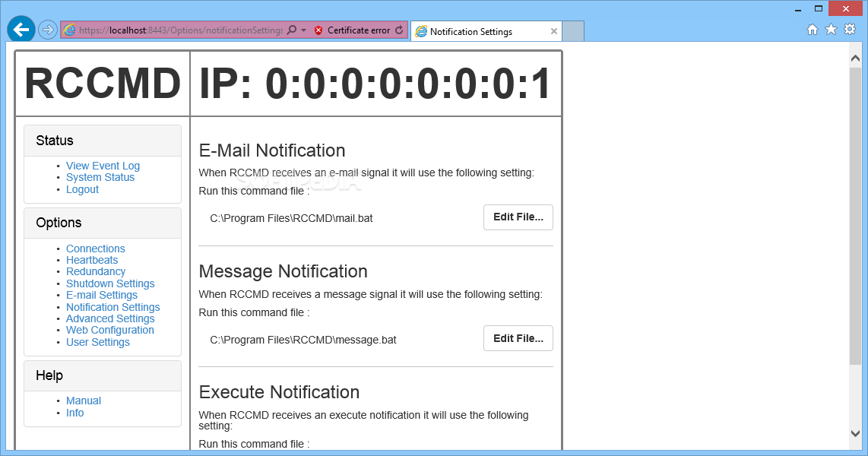Open Advanced Settings link
The width and height of the screenshot is (868, 456).
(110, 318)
